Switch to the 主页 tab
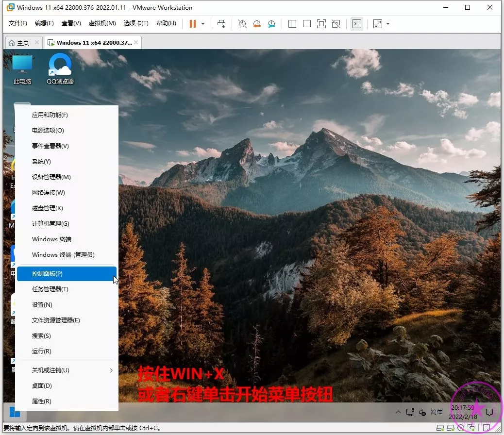The width and height of the screenshot is (504, 435). point(19,43)
